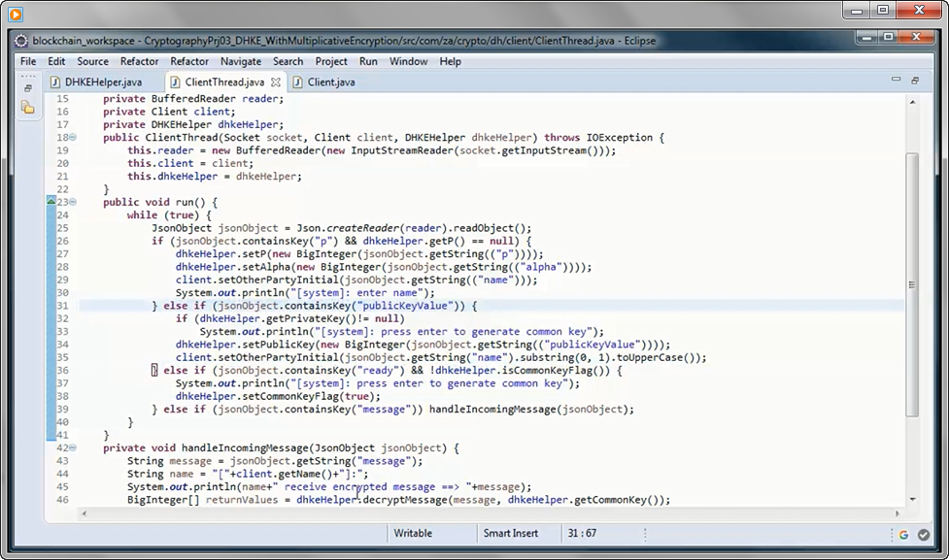The image size is (949, 560).
Task: Close the ClientThread.java tab
Action: click(x=276, y=82)
